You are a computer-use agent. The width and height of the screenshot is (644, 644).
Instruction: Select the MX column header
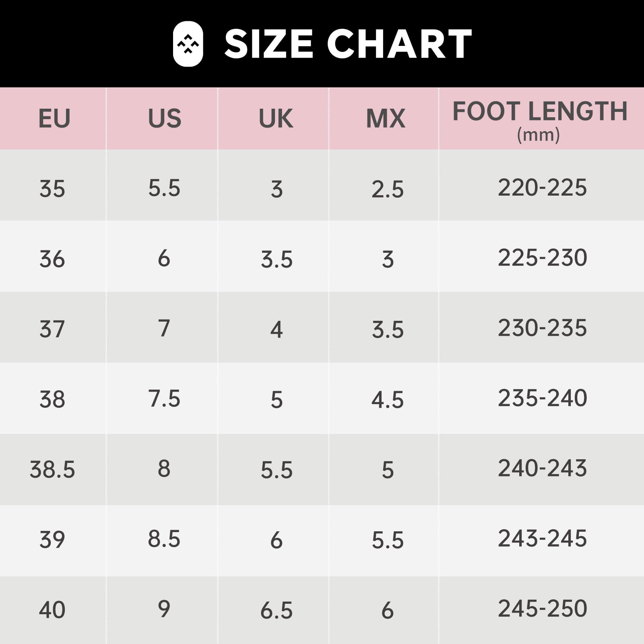click(386, 118)
